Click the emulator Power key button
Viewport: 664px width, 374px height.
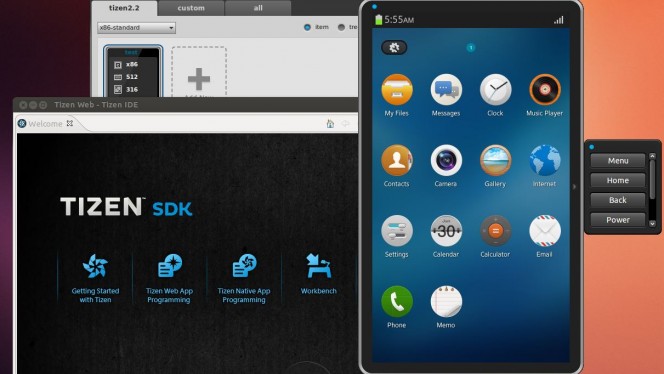[x=618, y=220]
